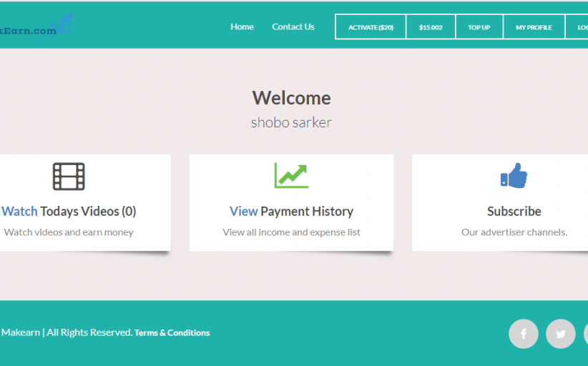Go to the Home menu item
Image resolution: width=588 pixels, height=366 pixels.
pos(242,27)
